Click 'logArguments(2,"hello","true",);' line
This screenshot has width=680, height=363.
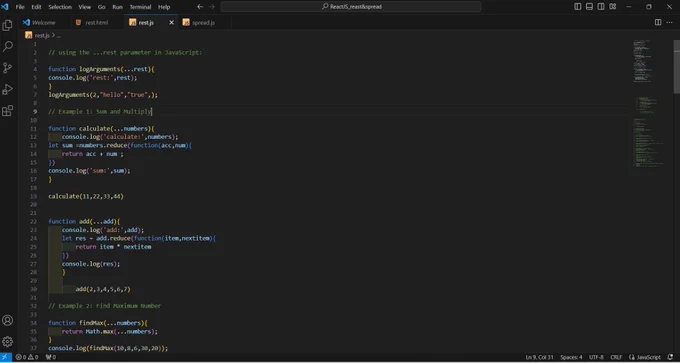pos(103,95)
